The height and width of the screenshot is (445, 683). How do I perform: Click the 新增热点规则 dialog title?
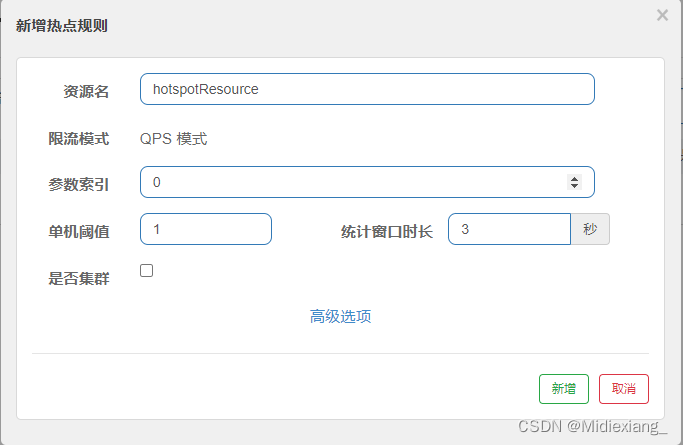61,26
